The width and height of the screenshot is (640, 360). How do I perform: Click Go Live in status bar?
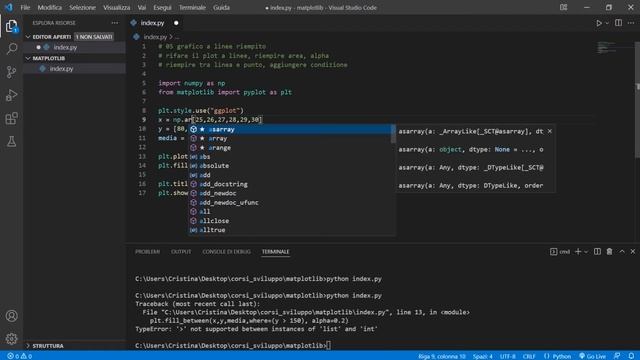(x=592, y=356)
